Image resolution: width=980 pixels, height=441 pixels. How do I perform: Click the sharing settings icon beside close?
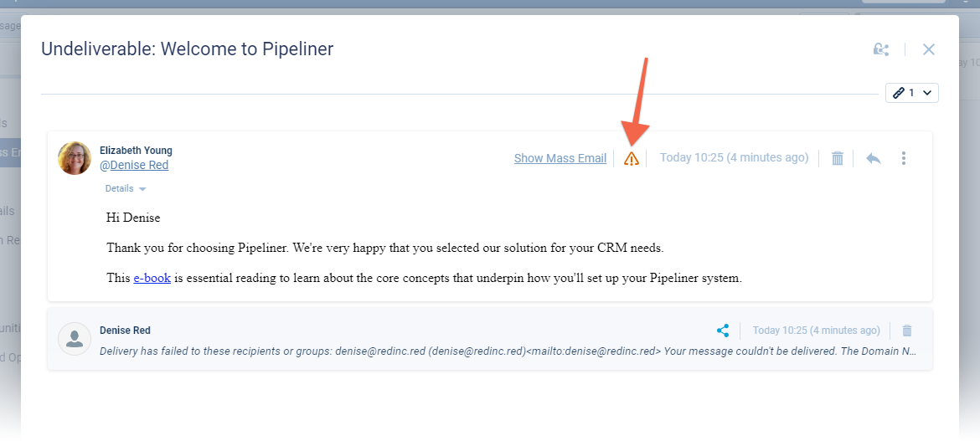click(x=880, y=49)
